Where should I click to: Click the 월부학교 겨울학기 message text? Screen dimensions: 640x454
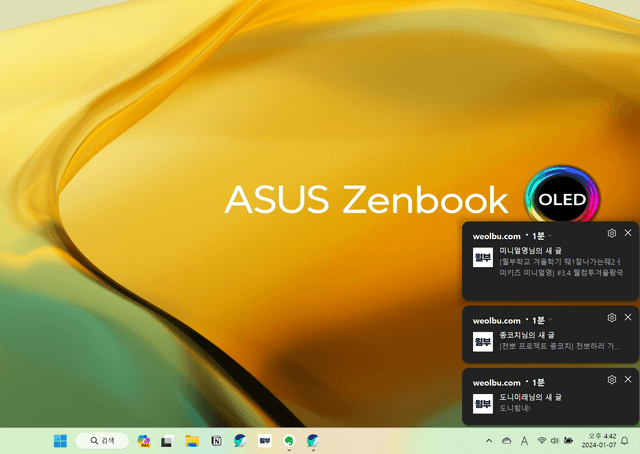[x=561, y=267]
